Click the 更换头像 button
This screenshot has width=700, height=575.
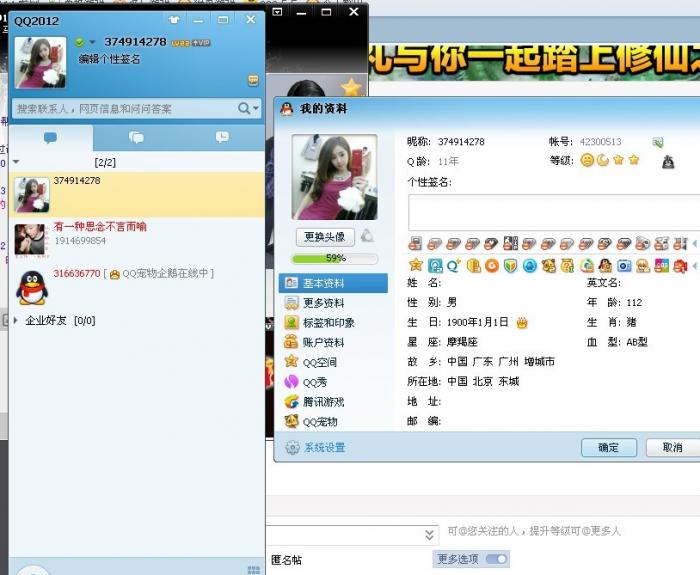coord(325,237)
